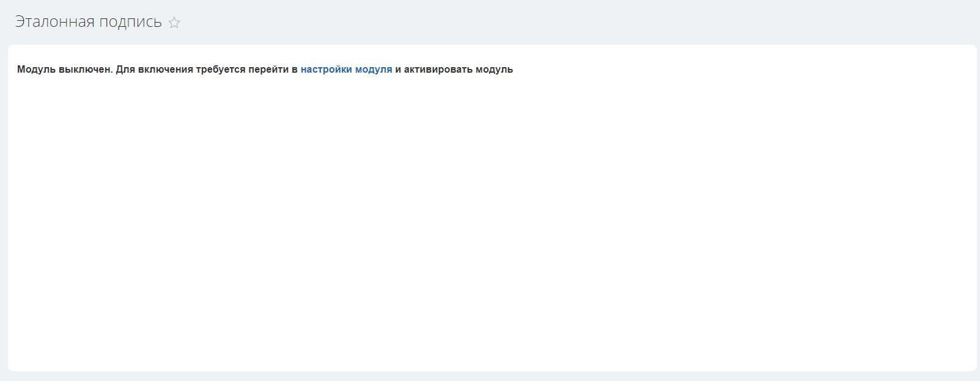Click the 'Эталонная подпись' page heading

click(88, 22)
